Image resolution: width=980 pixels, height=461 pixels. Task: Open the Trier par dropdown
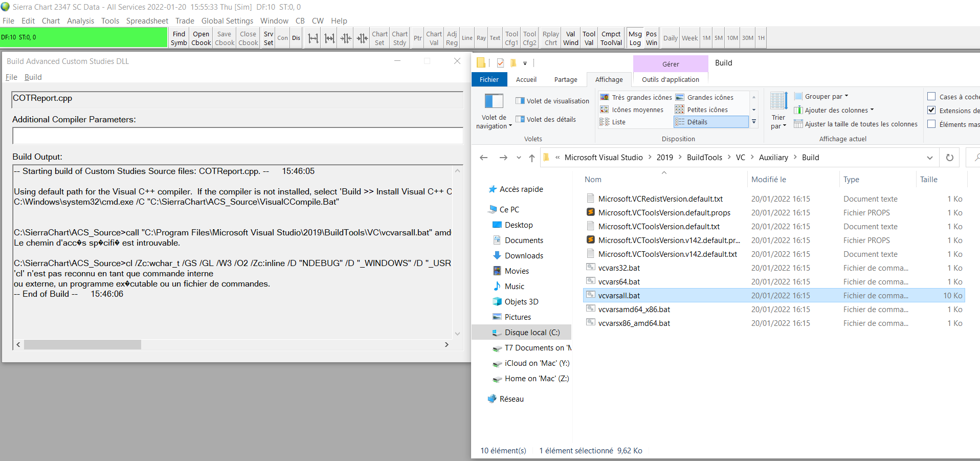(x=778, y=112)
